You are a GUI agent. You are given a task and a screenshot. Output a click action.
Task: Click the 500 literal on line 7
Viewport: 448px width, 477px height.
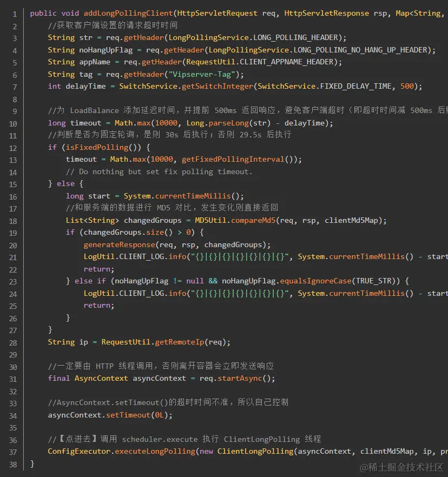407,87
